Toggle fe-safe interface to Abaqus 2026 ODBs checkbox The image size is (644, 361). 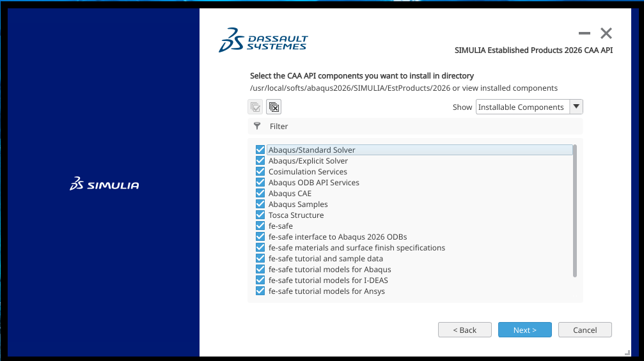tap(260, 236)
